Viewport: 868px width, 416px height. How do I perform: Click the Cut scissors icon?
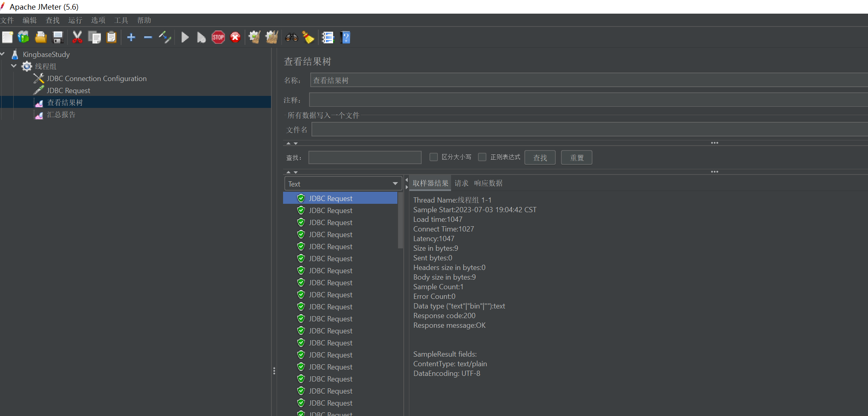click(x=77, y=37)
